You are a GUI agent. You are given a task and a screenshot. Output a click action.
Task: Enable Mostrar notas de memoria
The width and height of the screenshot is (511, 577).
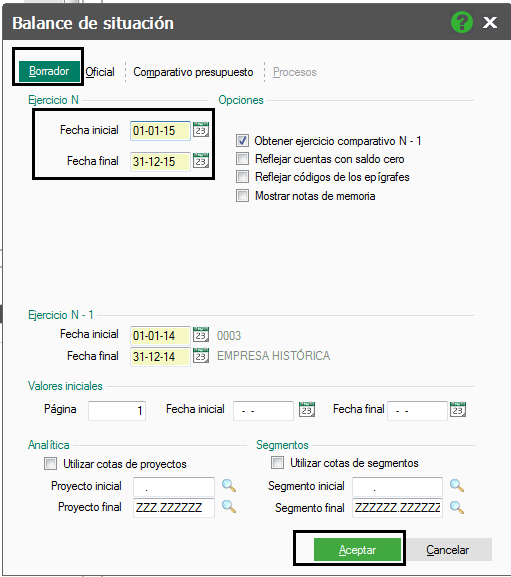pyautogui.click(x=242, y=195)
